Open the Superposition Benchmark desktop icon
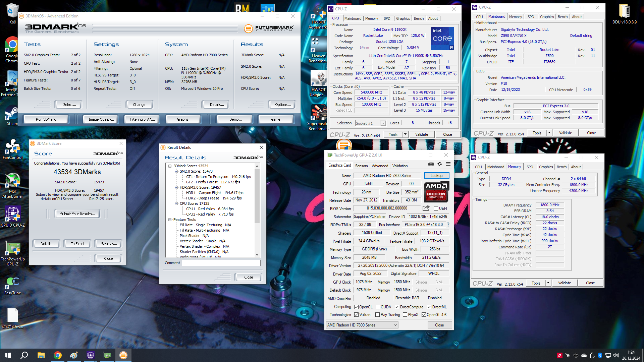The width and height of the screenshot is (644, 362). (x=318, y=117)
